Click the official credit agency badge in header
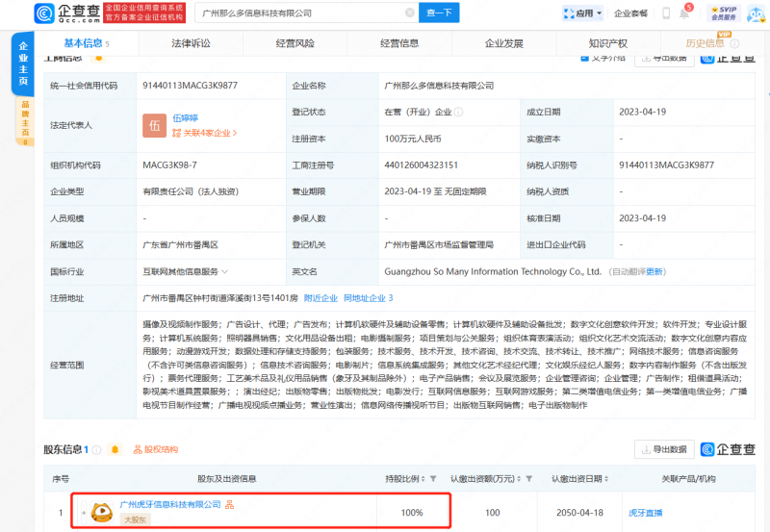Screen dimensions: 770x532 (x=144, y=13)
